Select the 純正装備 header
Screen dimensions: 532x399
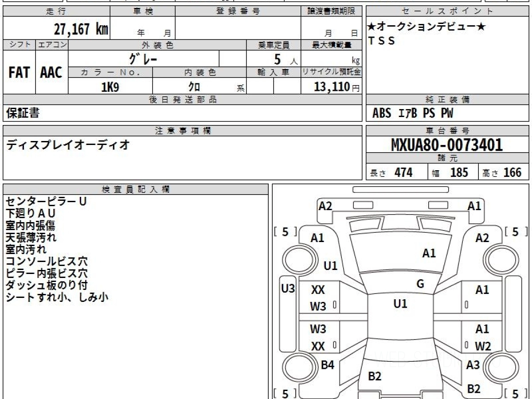click(x=448, y=100)
